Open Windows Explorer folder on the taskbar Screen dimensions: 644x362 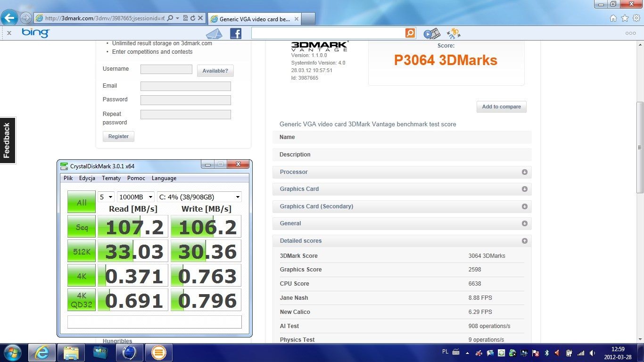pyautogui.click(x=71, y=353)
